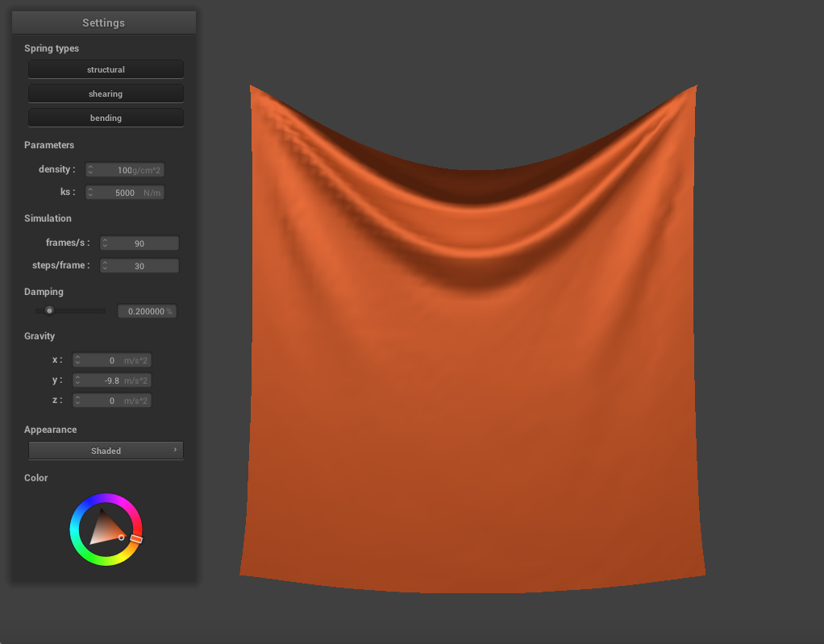Toggle the structural spring type
The image size is (824, 644).
(x=106, y=69)
